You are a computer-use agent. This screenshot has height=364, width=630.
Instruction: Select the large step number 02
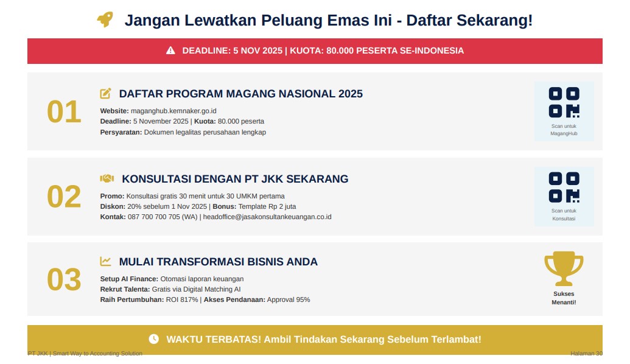pos(64,197)
